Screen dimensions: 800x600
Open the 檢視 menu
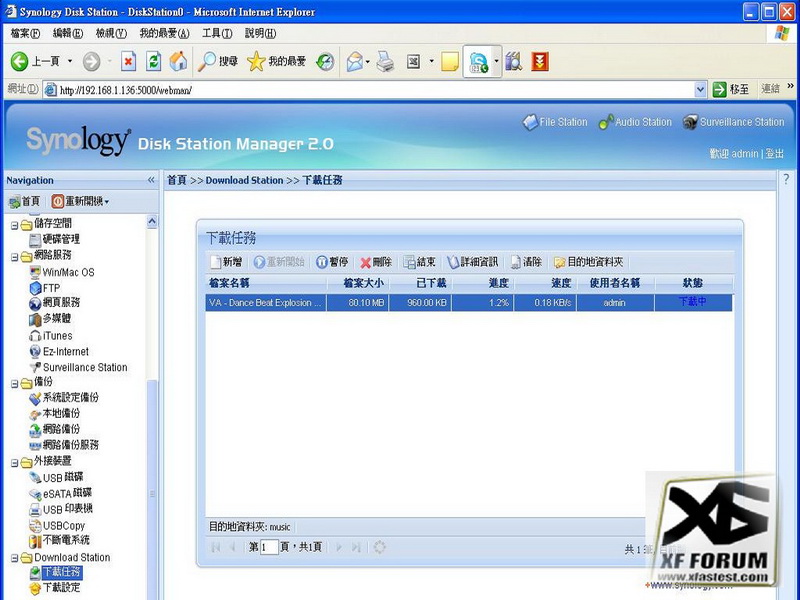coord(111,34)
